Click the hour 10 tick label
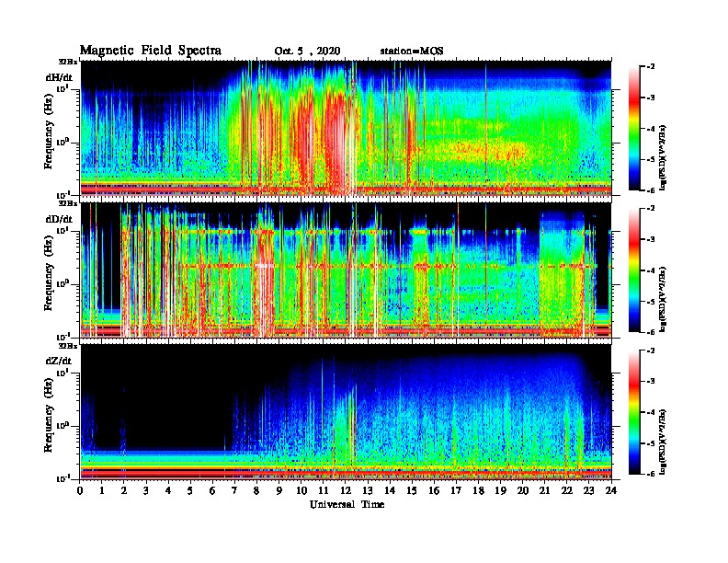This screenshot has height=563, width=728. (301, 490)
